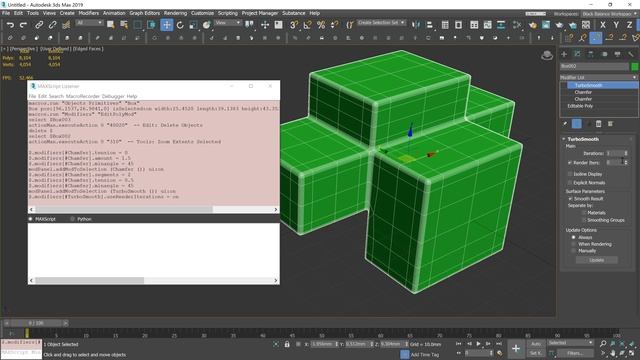Image resolution: width=640 pixels, height=360 pixels.
Task: Open the Modifier List dropdown
Action: [599, 77]
